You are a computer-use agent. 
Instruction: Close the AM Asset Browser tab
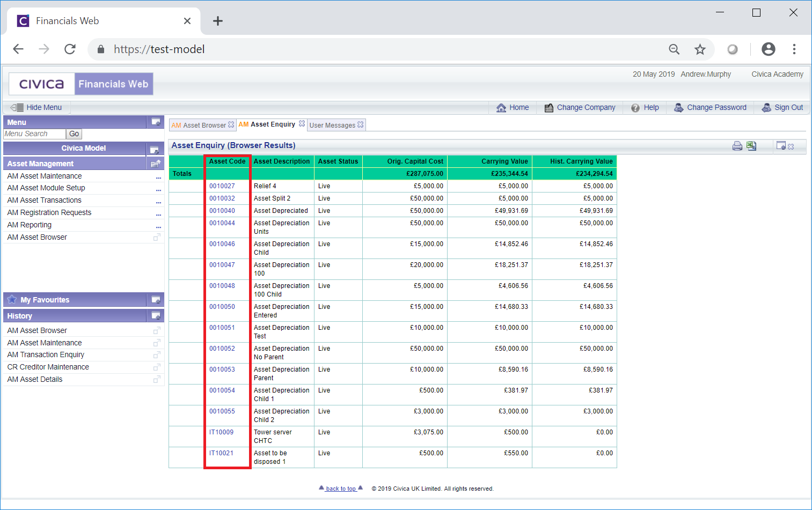[231, 124]
